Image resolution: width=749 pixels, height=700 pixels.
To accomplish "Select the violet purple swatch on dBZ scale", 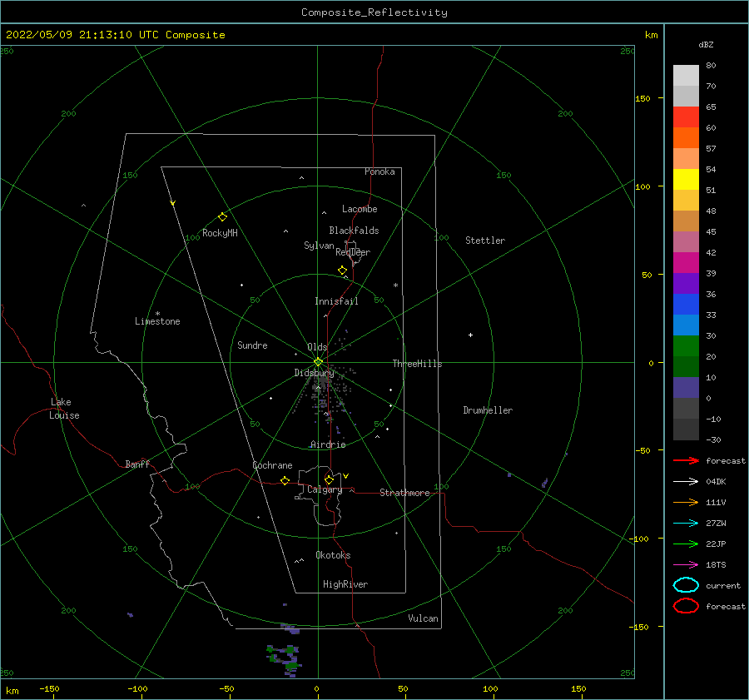I will [686, 284].
